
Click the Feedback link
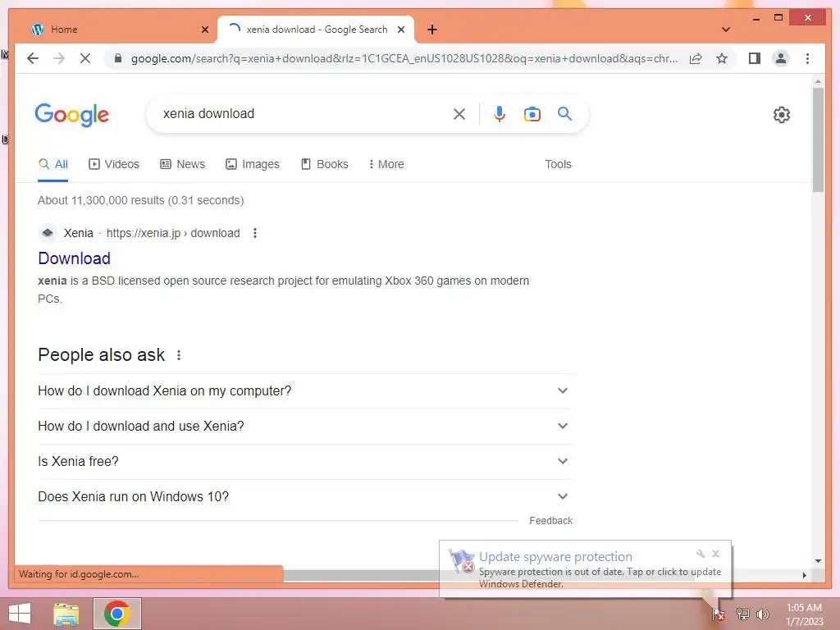[550, 521]
